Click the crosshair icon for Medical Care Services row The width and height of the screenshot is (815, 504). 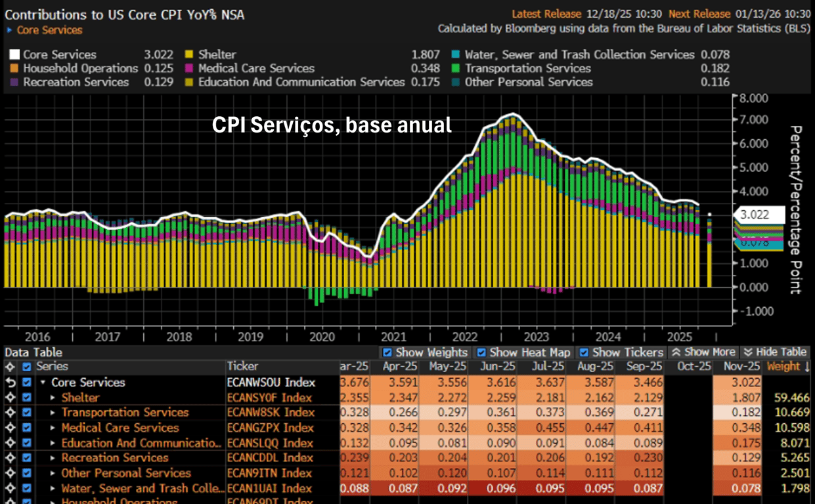pos(10,428)
